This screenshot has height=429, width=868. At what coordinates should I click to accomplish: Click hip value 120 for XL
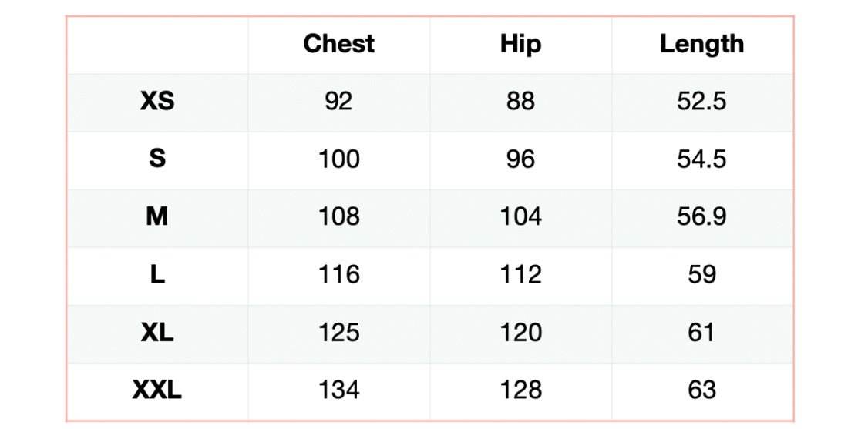point(520,333)
